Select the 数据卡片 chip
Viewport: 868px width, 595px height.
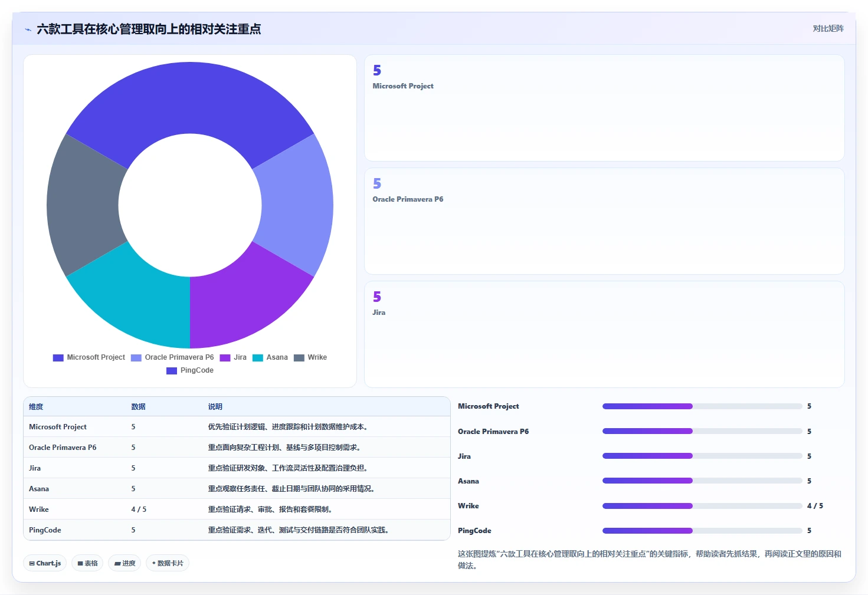pos(168,563)
